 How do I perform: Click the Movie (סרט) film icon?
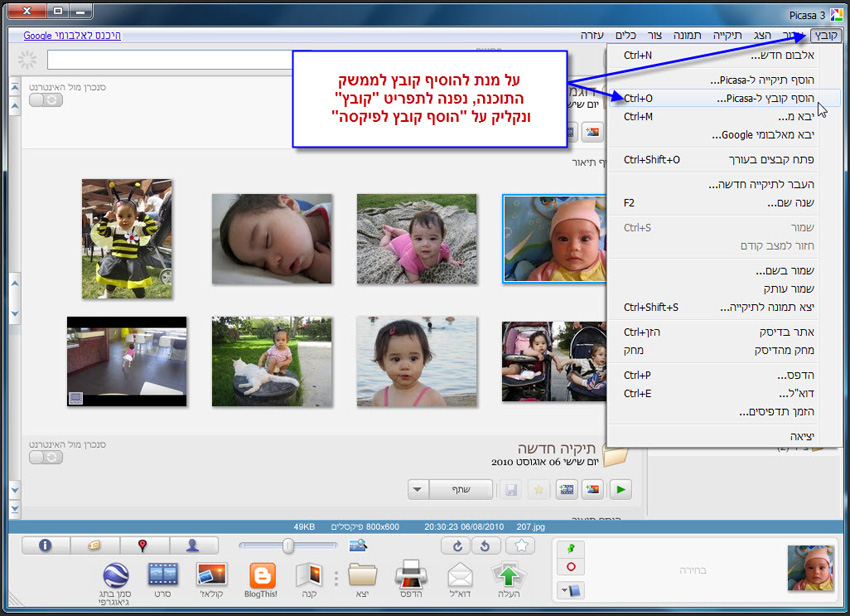click(x=163, y=575)
